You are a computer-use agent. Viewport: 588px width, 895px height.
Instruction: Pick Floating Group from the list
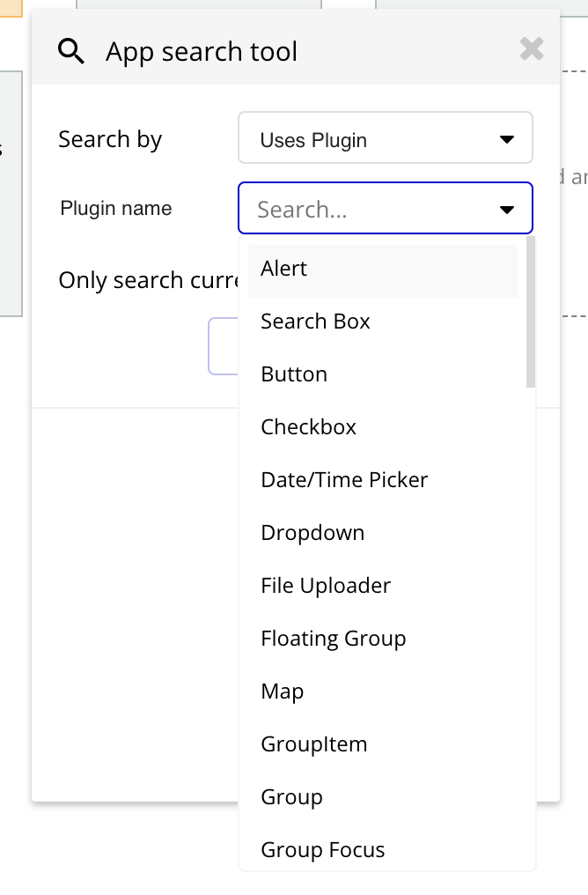(x=333, y=639)
